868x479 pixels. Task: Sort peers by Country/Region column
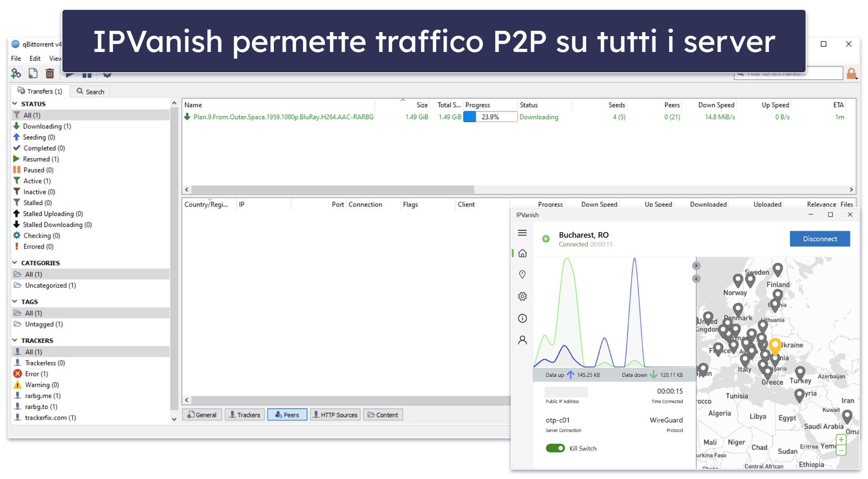(x=206, y=204)
